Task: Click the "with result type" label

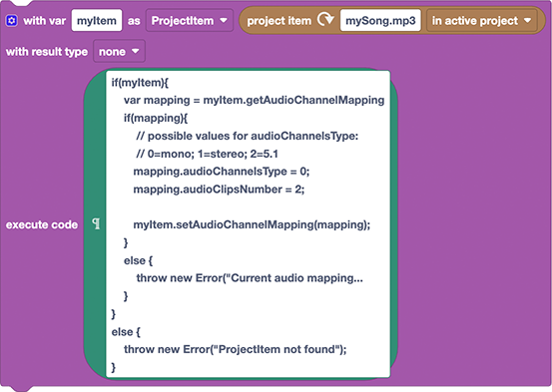Action: (x=47, y=52)
